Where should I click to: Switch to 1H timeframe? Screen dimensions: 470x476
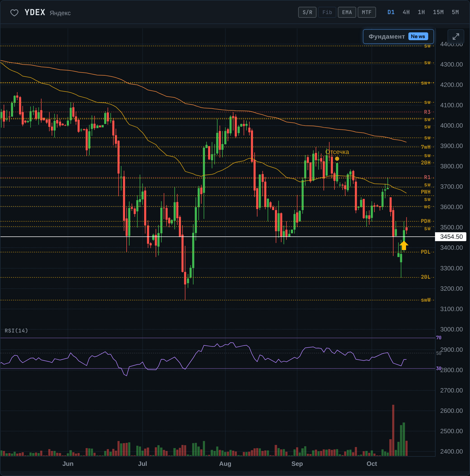tap(421, 12)
